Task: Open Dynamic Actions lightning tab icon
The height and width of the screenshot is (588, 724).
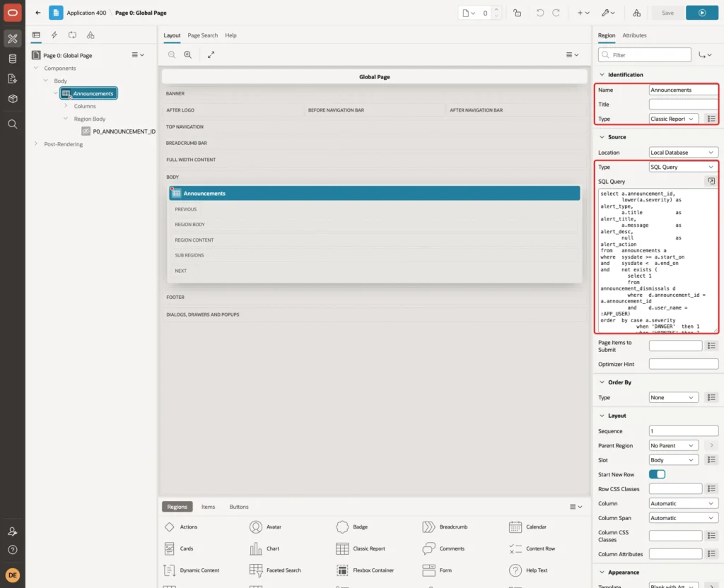Action: pos(54,35)
